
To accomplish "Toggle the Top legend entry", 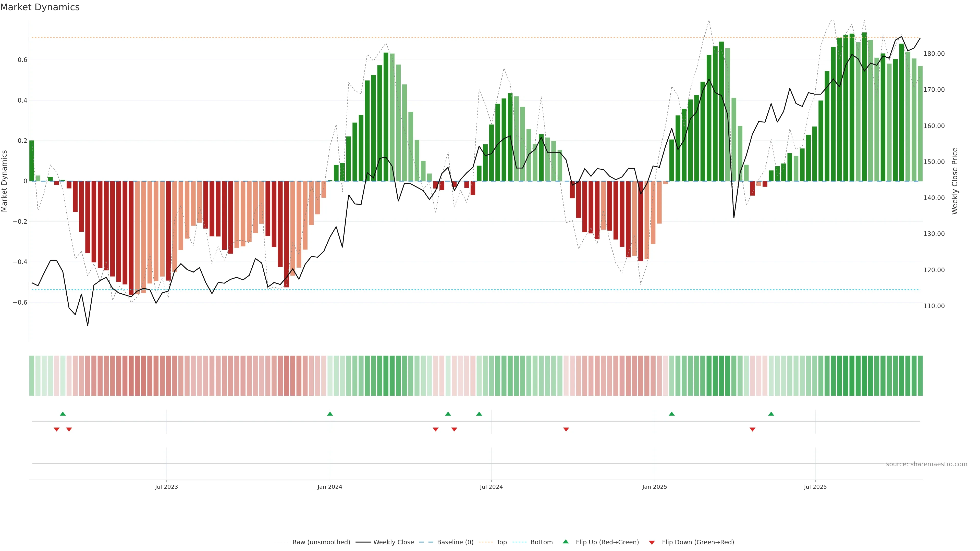I will tap(501, 542).
